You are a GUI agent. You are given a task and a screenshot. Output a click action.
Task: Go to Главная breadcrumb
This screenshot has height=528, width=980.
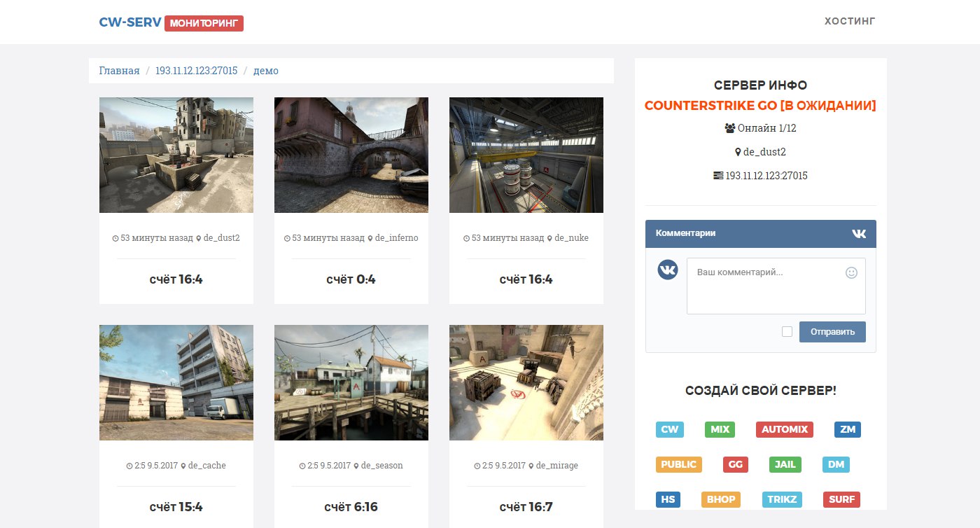(120, 71)
